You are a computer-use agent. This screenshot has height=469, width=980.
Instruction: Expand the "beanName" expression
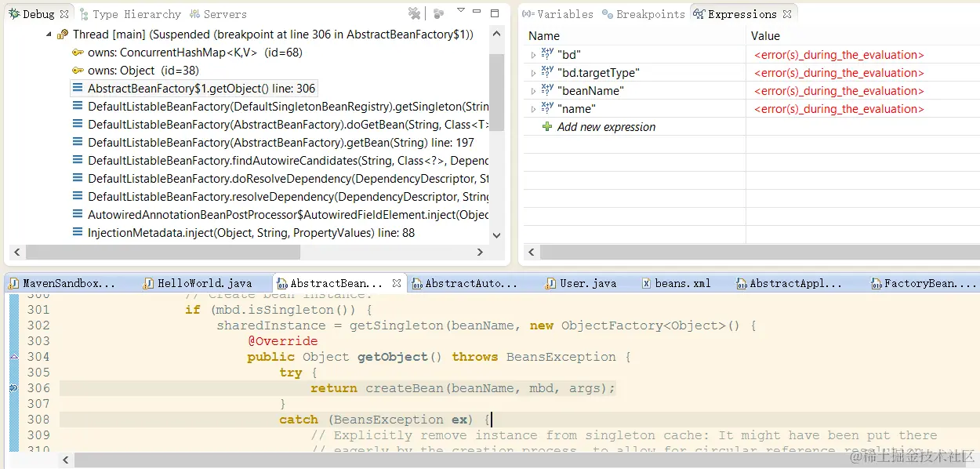pyautogui.click(x=533, y=91)
